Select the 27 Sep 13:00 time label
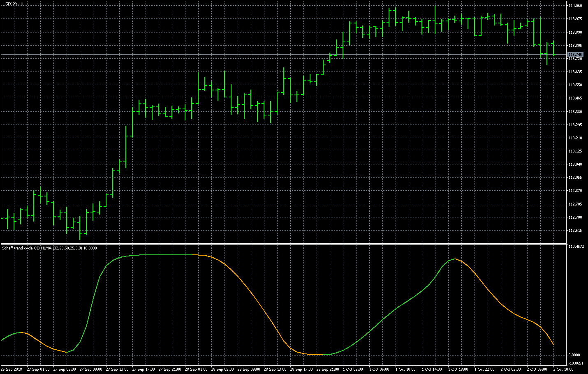The height and width of the screenshot is (374, 588). tap(117, 369)
